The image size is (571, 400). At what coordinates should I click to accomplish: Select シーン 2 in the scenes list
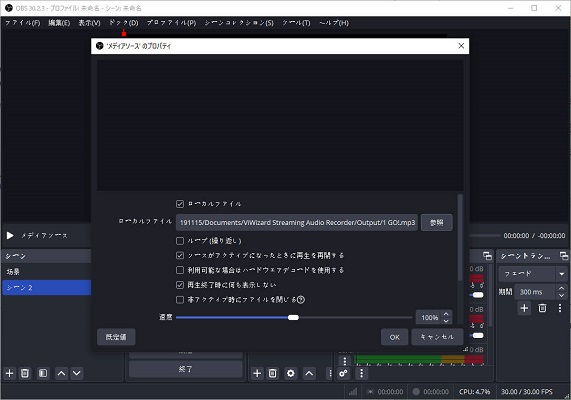click(x=46, y=287)
